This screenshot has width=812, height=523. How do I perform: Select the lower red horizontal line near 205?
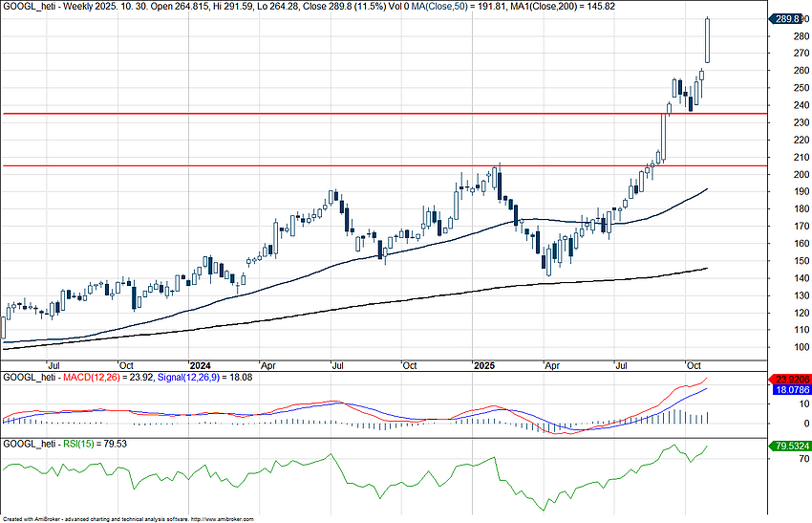click(287, 165)
